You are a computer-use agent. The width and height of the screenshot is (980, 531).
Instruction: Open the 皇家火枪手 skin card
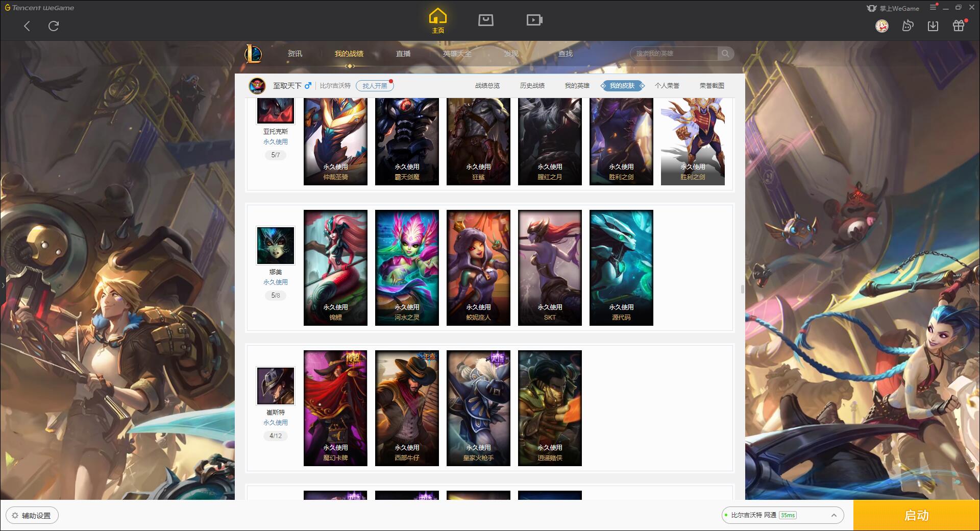click(x=478, y=408)
